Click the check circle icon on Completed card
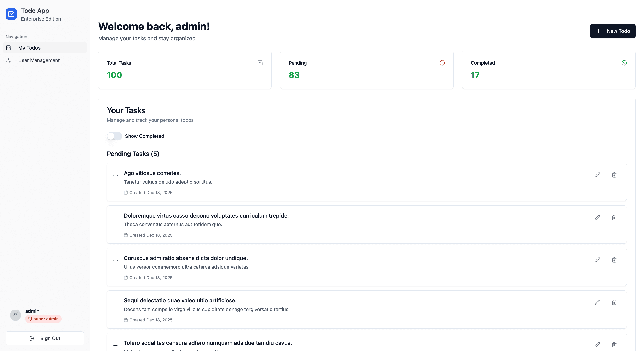 point(624,63)
